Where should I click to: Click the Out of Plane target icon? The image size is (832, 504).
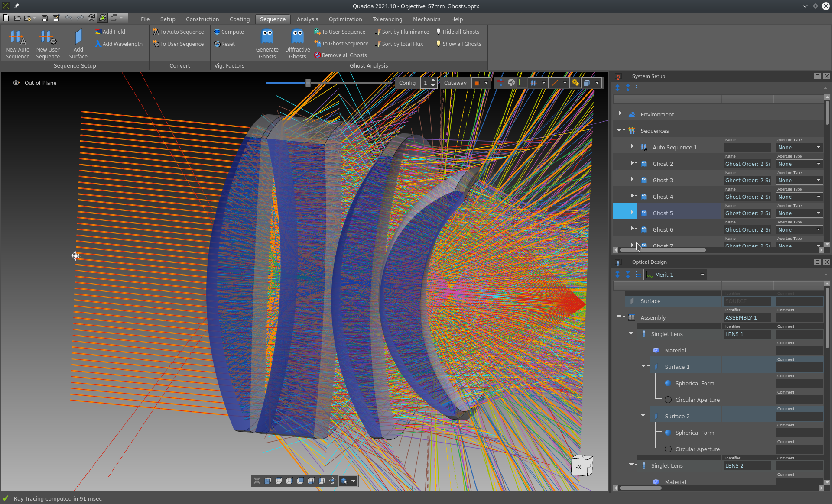[16, 83]
